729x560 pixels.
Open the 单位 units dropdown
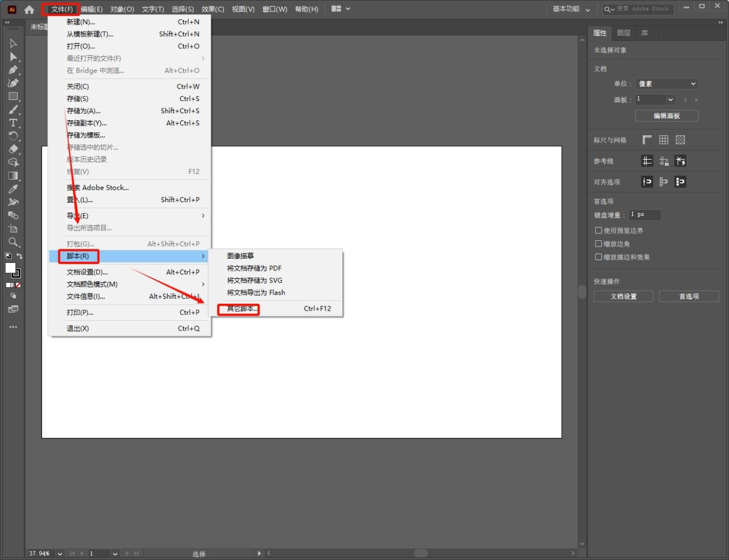click(666, 84)
